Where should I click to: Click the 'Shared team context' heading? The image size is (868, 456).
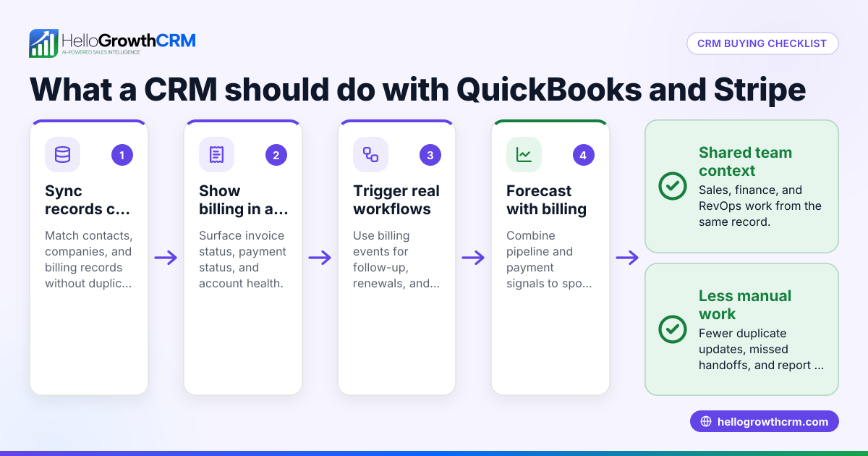point(745,161)
